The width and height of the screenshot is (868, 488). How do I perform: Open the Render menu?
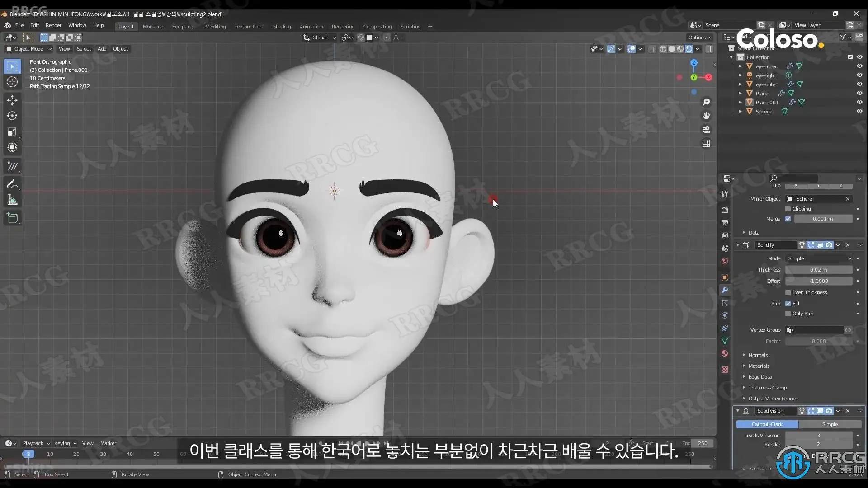coord(53,25)
